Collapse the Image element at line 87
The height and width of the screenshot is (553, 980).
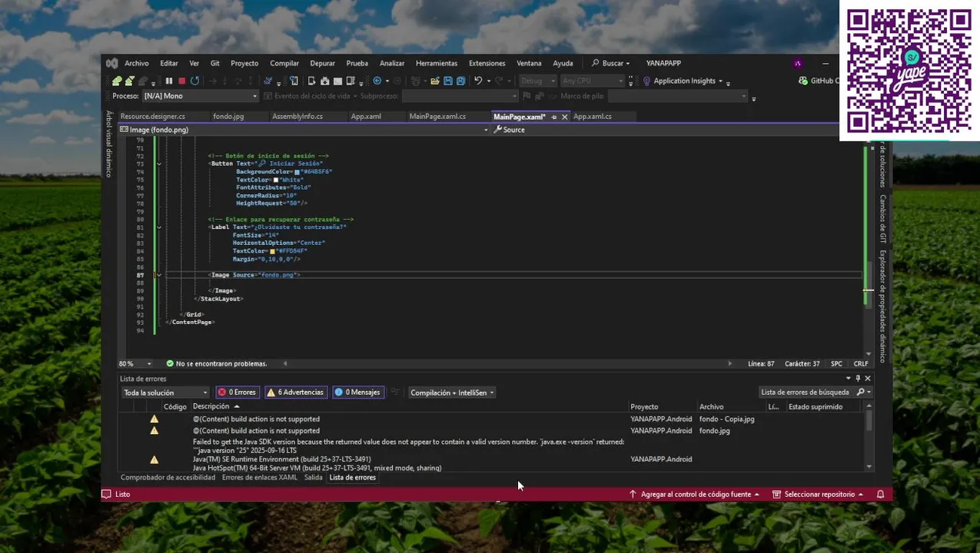coord(159,275)
